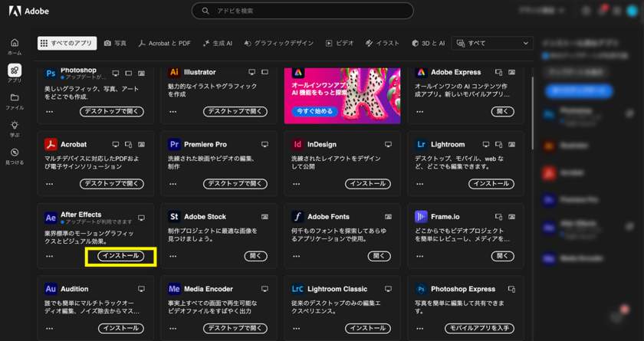Open the more options menu on the Lightroom card

(420, 184)
